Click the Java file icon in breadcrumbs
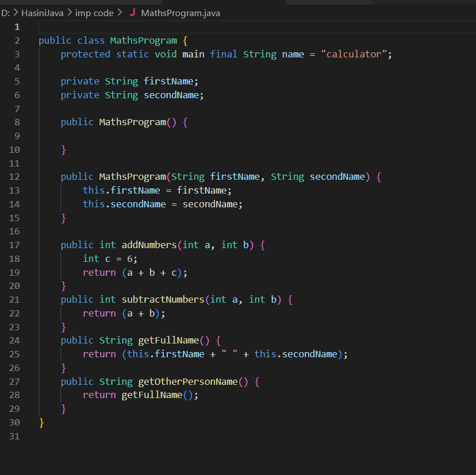Image resolution: width=476 pixels, height=475 pixels. [133, 13]
